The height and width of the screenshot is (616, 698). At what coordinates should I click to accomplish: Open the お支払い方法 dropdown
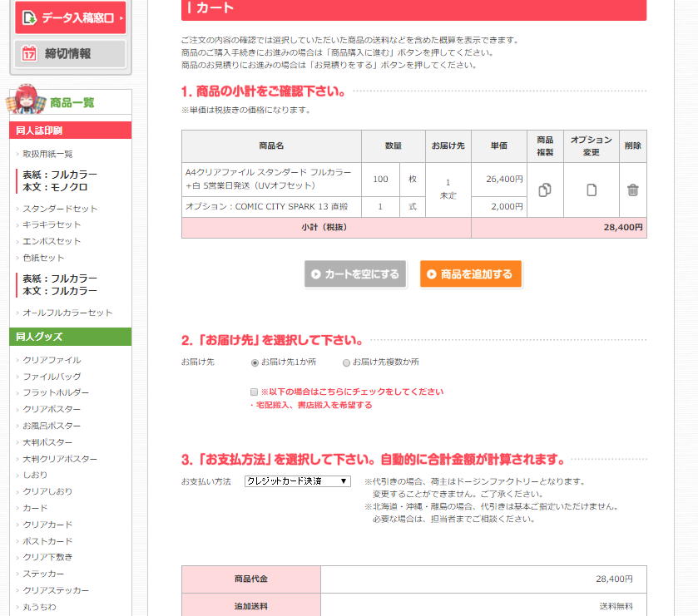pyautogui.click(x=298, y=481)
